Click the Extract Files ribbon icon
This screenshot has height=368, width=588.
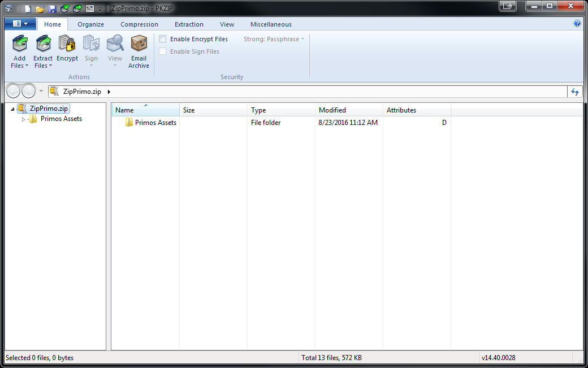click(43, 44)
